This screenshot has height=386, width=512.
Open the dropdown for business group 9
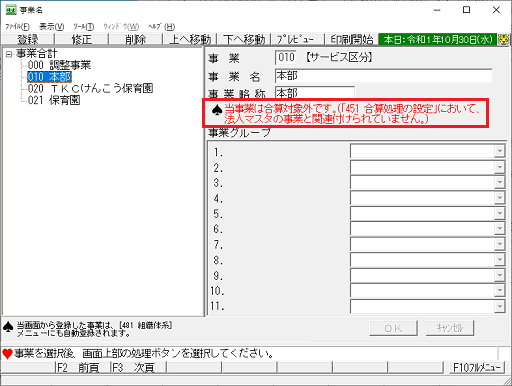(499, 275)
